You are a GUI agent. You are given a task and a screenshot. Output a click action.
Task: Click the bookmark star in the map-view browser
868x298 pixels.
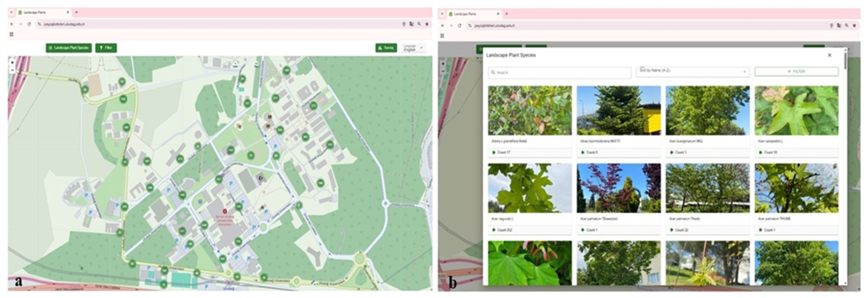point(427,24)
